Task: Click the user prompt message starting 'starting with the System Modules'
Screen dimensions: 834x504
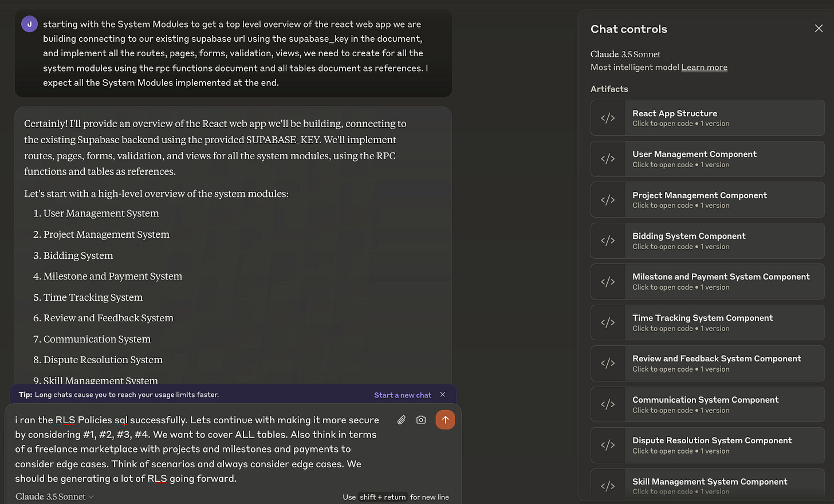Action: coord(235,53)
